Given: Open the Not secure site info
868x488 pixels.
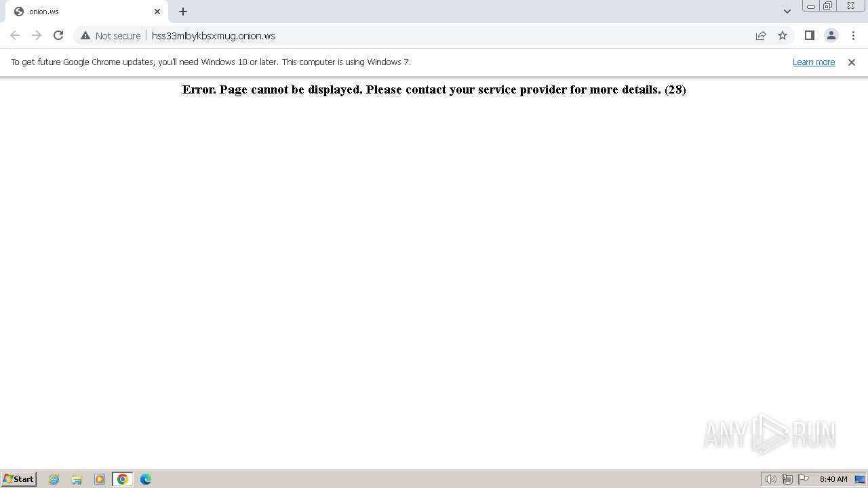Looking at the screenshot, I should (x=111, y=35).
